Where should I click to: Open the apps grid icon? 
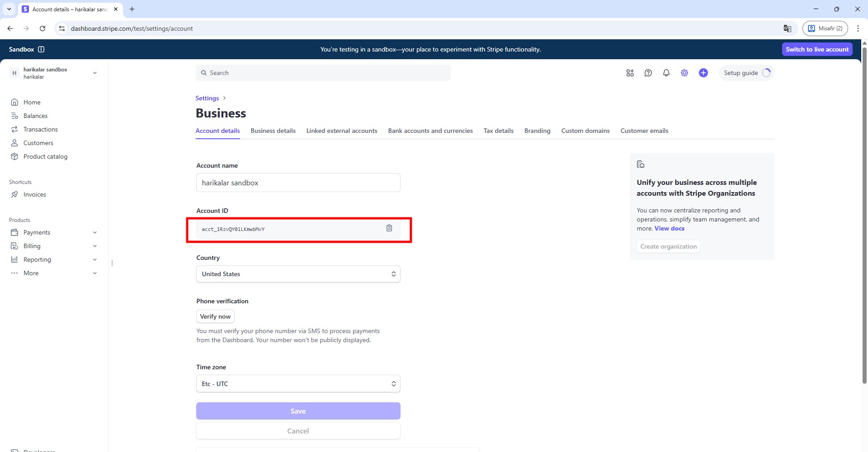click(x=630, y=73)
